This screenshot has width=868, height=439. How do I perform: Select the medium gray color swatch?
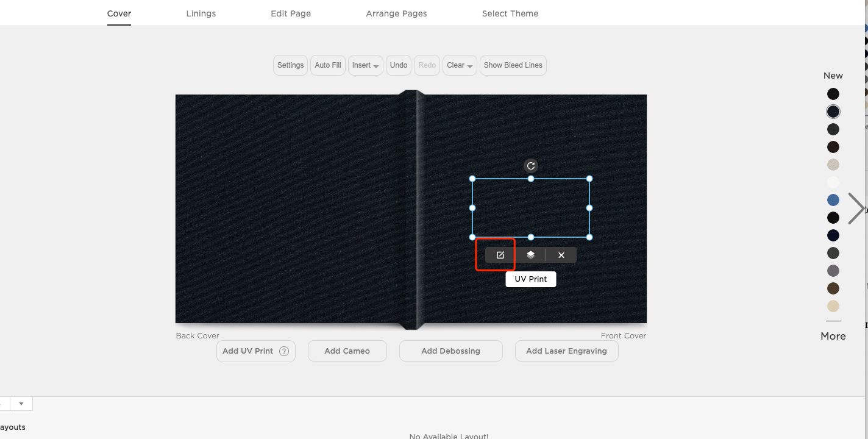point(833,271)
